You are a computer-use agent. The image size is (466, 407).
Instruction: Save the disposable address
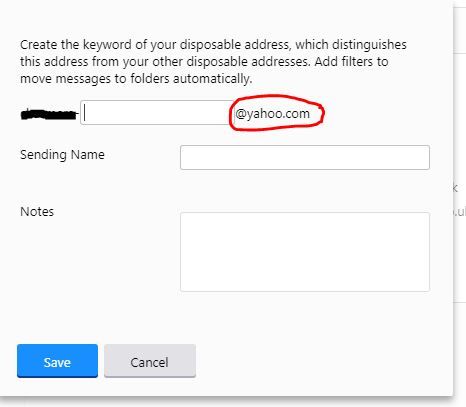pyautogui.click(x=57, y=361)
